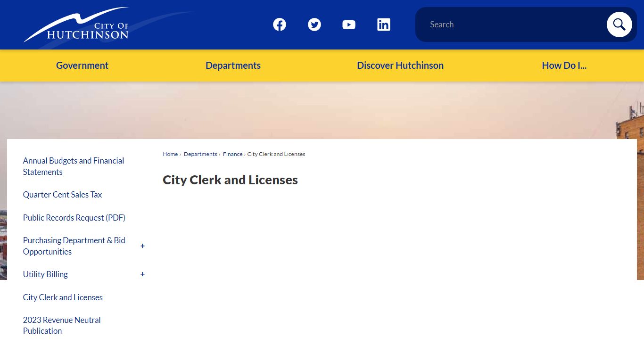Image resolution: width=644 pixels, height=362 pixels.
Task: Select the City Clerk and Licenses heading
Action: tap(230, 180)
